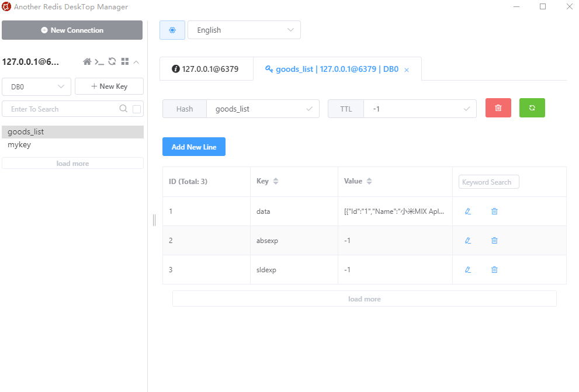Delete the data row
The height and width of the screenshot is (392, 579).
click(x=494, y=211)
